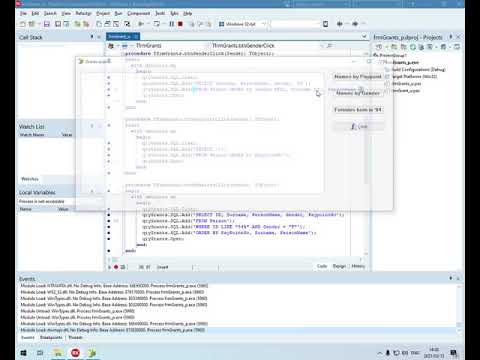Pin the Events panel

[x=451, y=278]
